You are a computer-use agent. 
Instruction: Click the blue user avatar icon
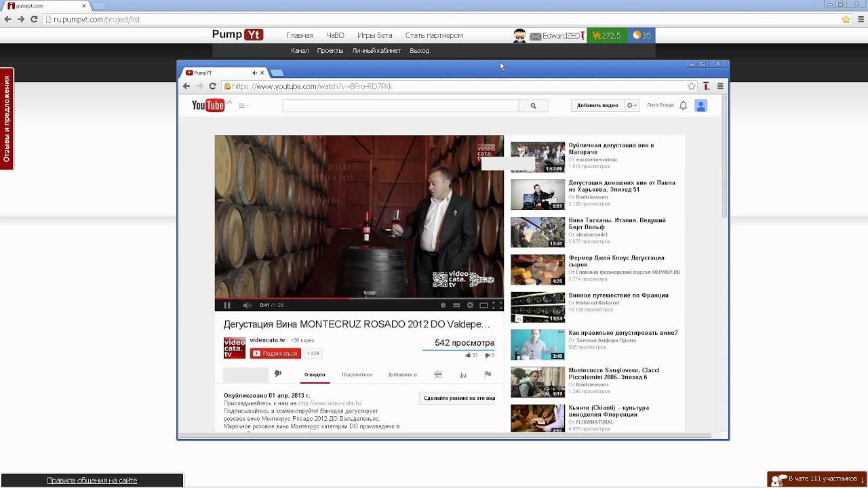point(701,105)
